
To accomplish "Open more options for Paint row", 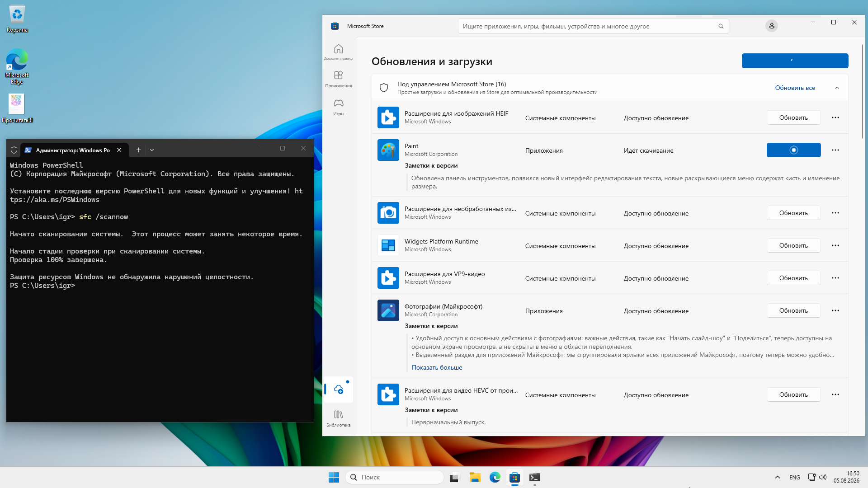I will (x=835, y=150).
